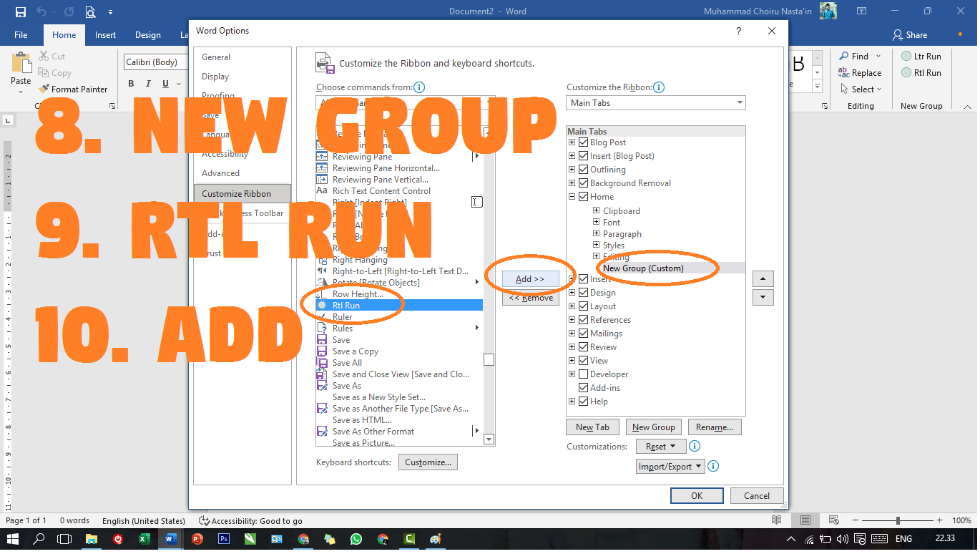This screenshot has width=980, height=554.
Task: Uncheck the Design tab checkbox
Action: tap(584, 293)
